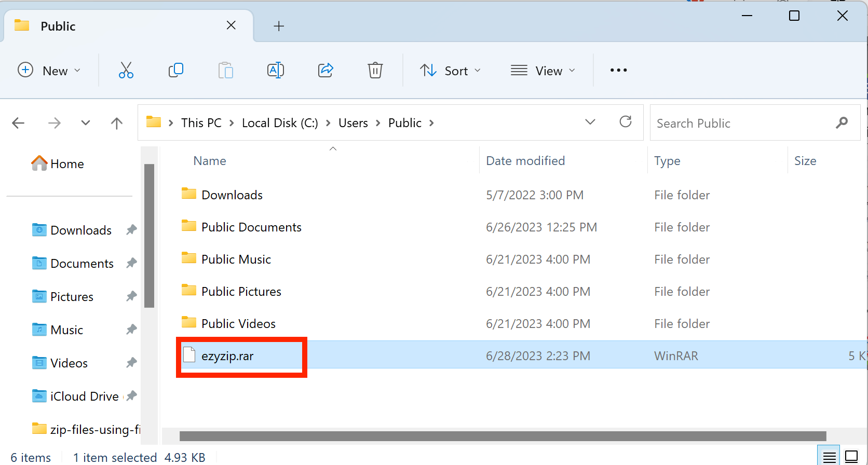Open the See more options menu

618,70
